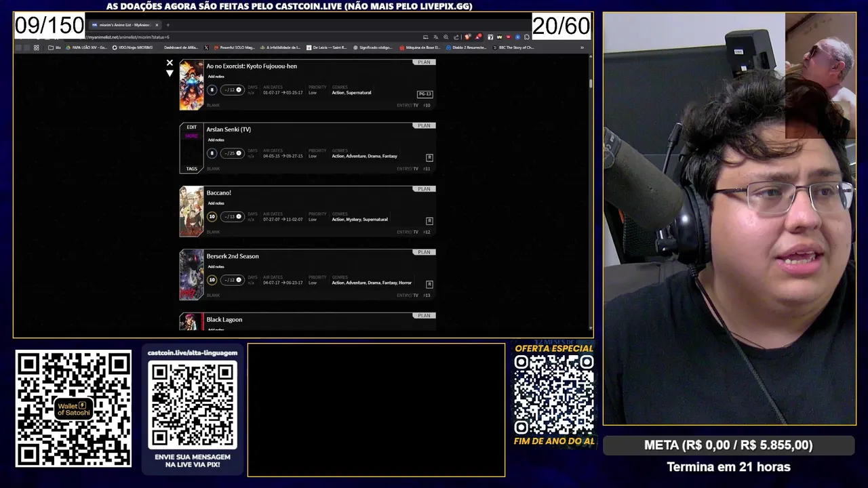The width and height of the screenshot is (868, 488).
Task: Click PG-13 rating badge
Action: (425, 94)
